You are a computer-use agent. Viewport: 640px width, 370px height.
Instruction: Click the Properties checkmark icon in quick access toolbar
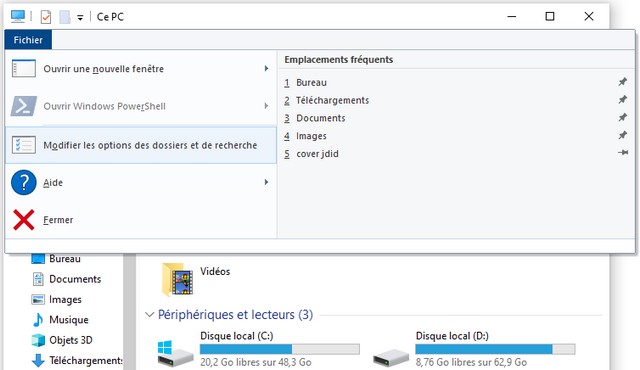click(46, 17)
